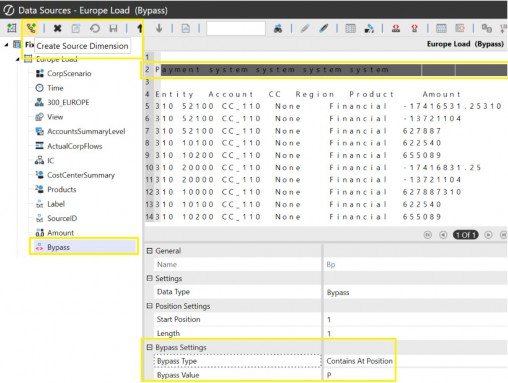Click the blue hierarchy shapes toolbar icon
This screenshot has width=508, height=383.
369,29
